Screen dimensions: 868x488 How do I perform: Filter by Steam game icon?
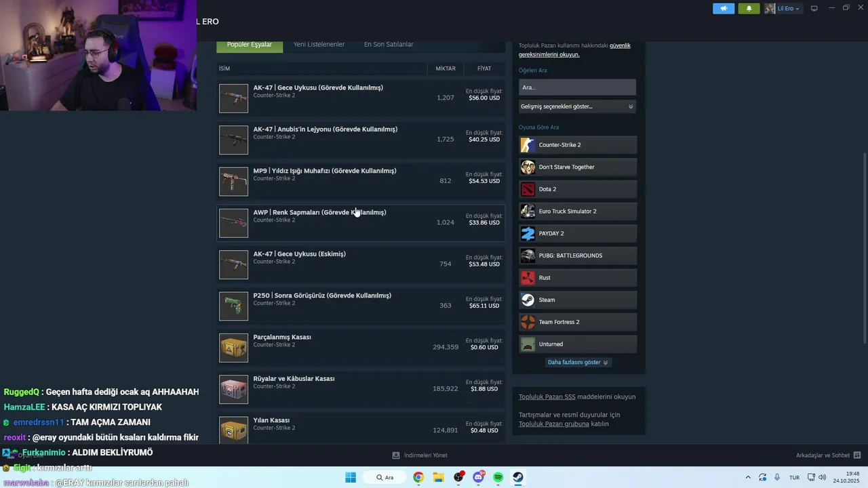coord(528,300)
